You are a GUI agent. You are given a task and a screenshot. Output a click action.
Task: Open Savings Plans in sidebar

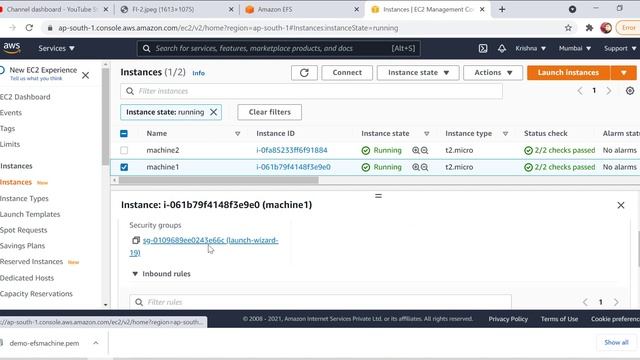[22, 246]
